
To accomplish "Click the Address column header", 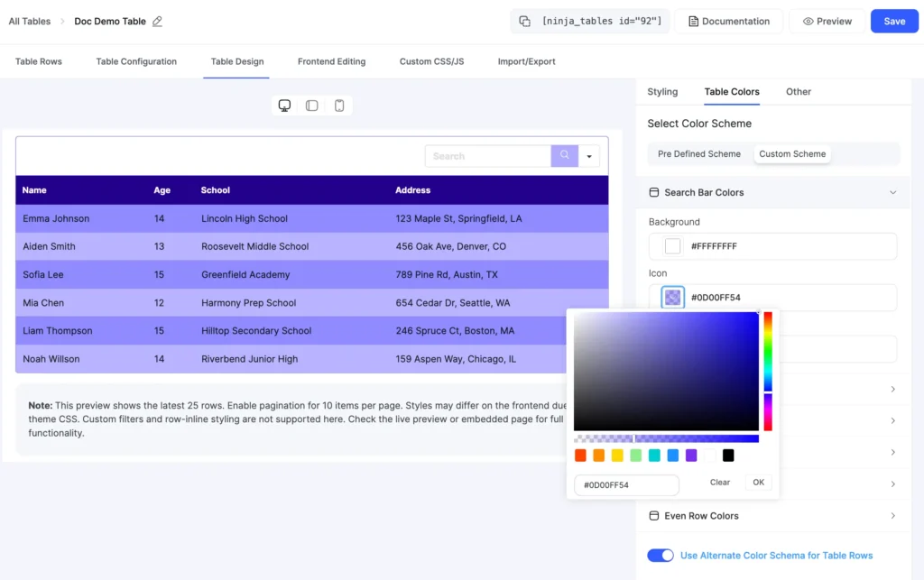I will click(x=412, y=190).
